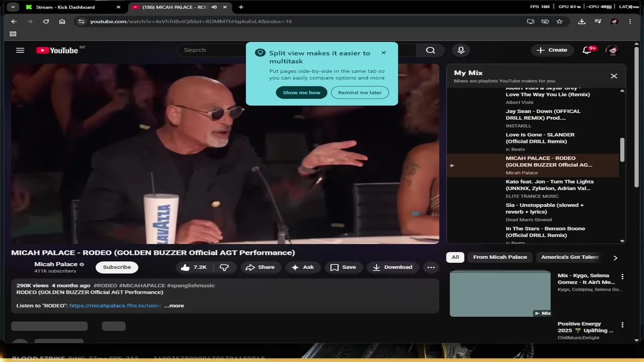Click the #RODEO hashtag
The height and width of the screenshot is (362, 644).
coord(105,286)
